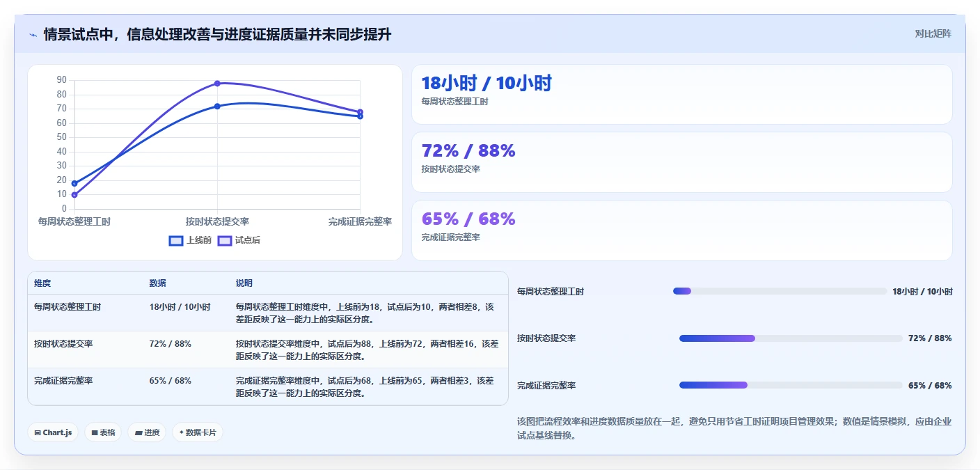Click the 每周状态整理工时 progress bar

(780, 291)
